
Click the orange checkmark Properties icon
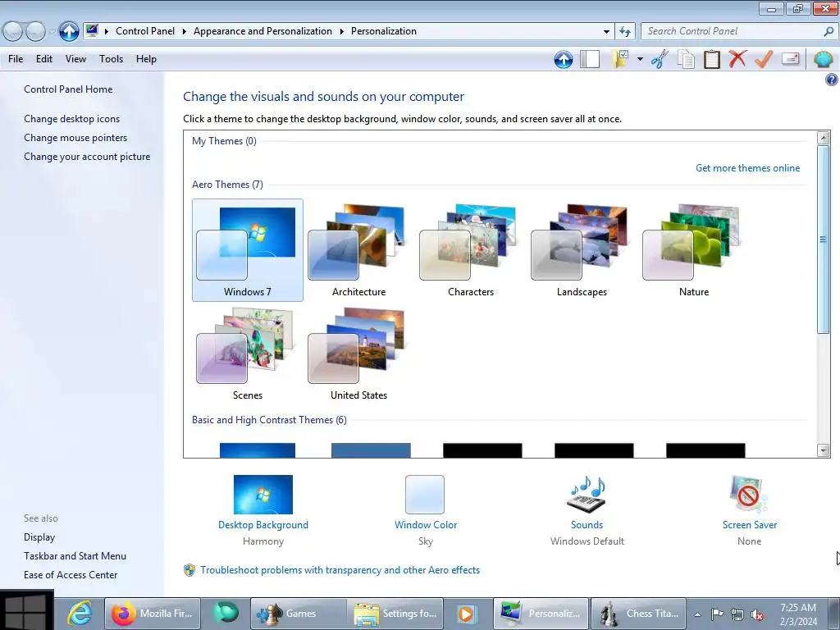764,59
